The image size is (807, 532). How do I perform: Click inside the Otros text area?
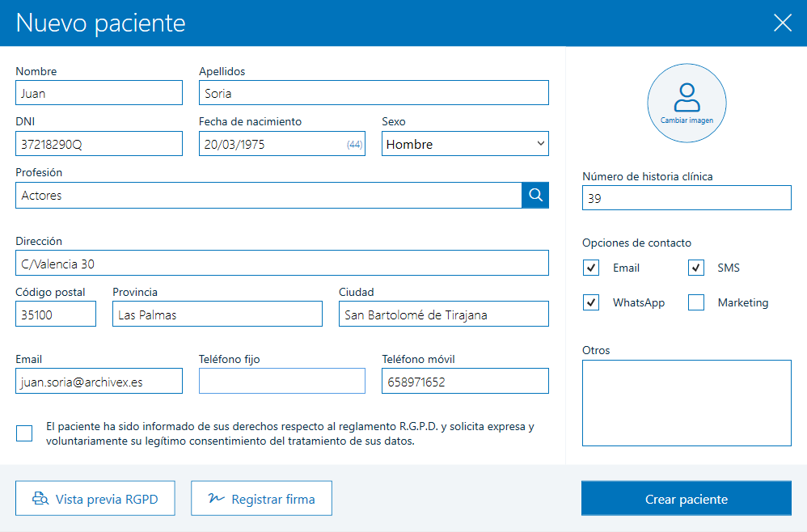(686, 403)
